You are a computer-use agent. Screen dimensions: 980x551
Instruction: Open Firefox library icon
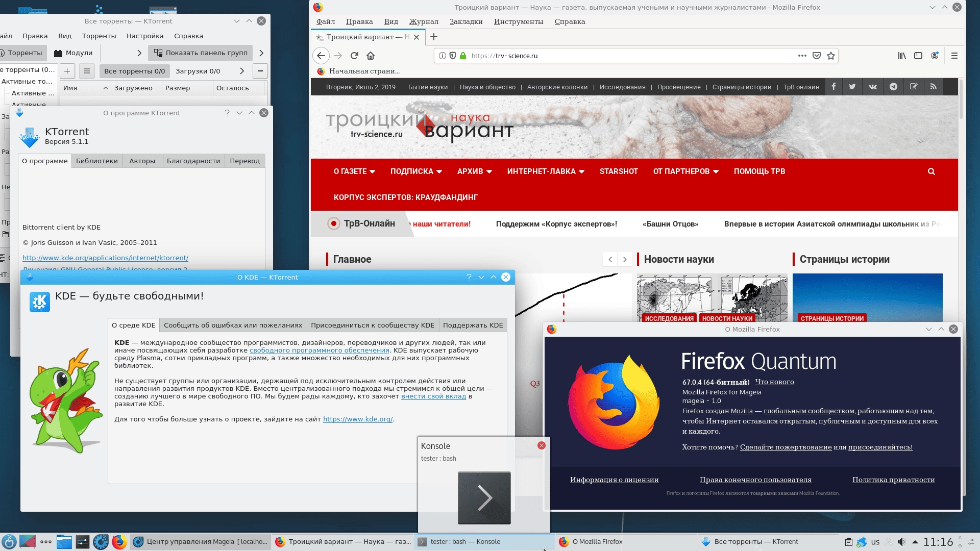pyautogui.click(x=902, y=56)
